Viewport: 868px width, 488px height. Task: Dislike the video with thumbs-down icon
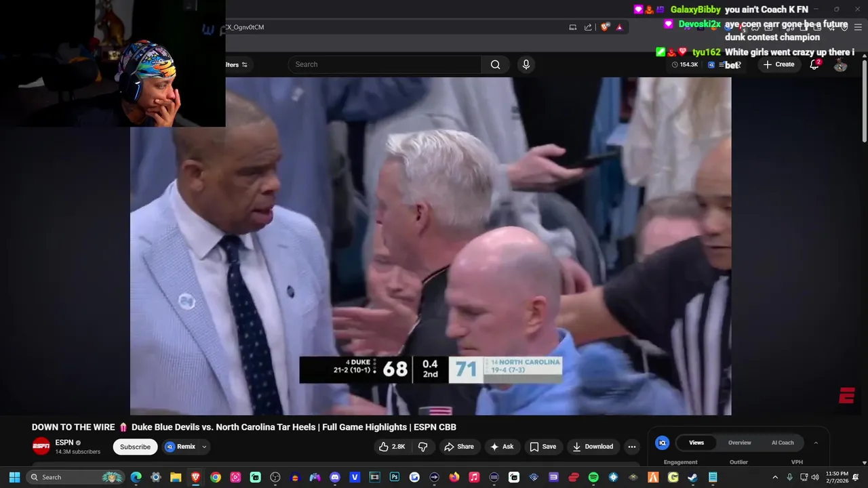(x=423, y=447)
